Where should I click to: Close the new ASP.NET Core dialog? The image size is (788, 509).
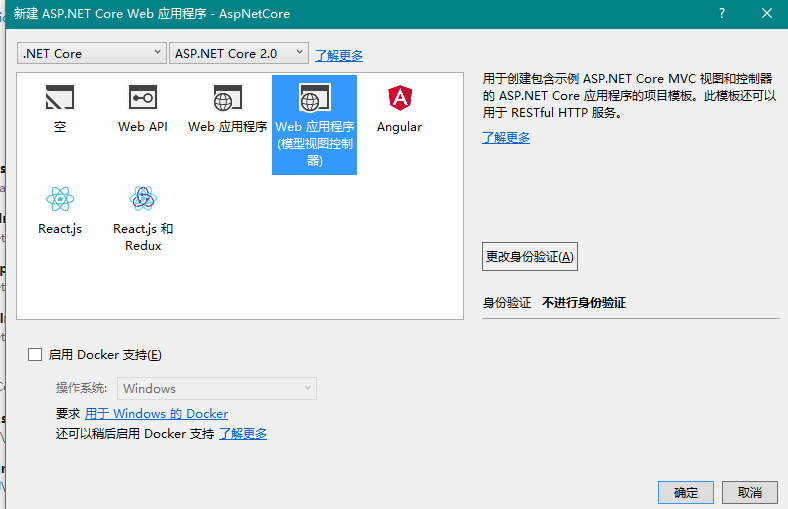pos(766,14)
